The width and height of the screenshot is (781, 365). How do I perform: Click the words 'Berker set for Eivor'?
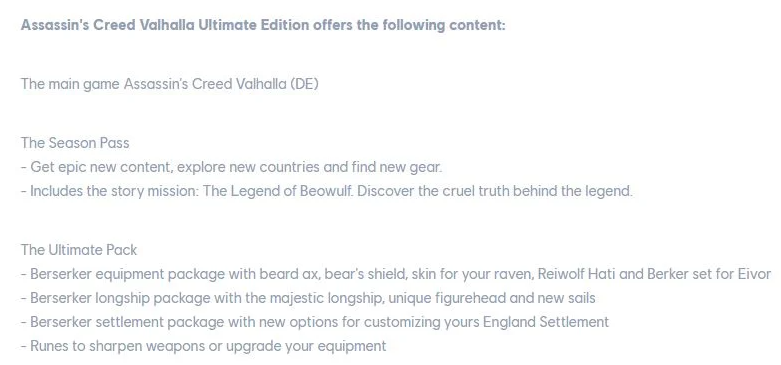709,274
